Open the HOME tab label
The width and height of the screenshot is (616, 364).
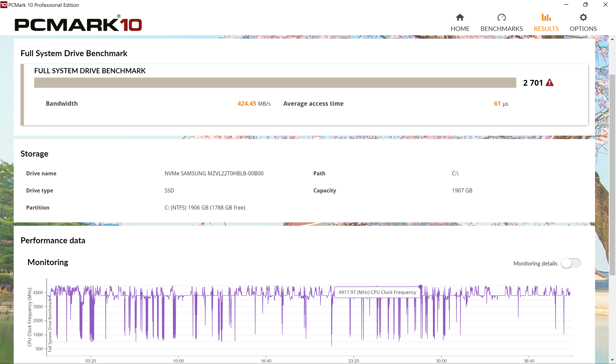click(x=460, y=29)
